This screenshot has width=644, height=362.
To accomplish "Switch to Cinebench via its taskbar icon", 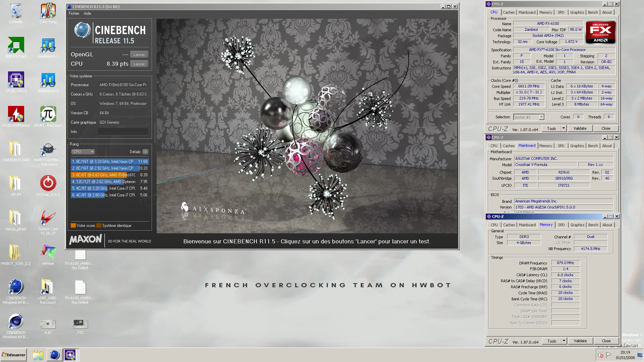I will tap(54, 355).
